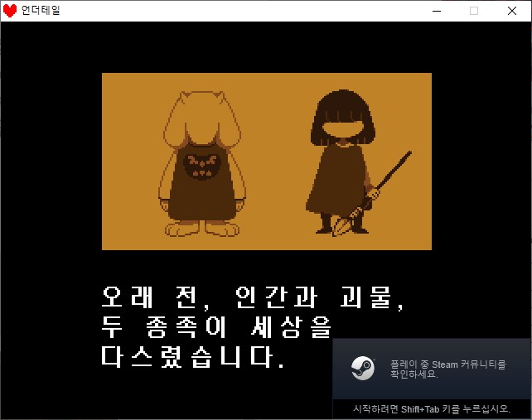Viewport: 532px width, 420px height.
Task: Click the Steam logo in the overlay notification
Action: [x=362, y=368]
